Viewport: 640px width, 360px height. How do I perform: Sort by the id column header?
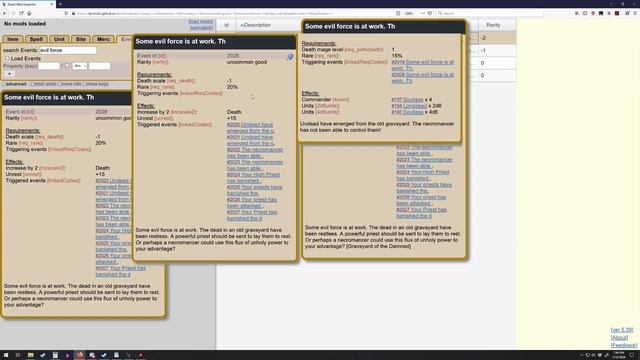pyautogui.click(x=226, y=25)
